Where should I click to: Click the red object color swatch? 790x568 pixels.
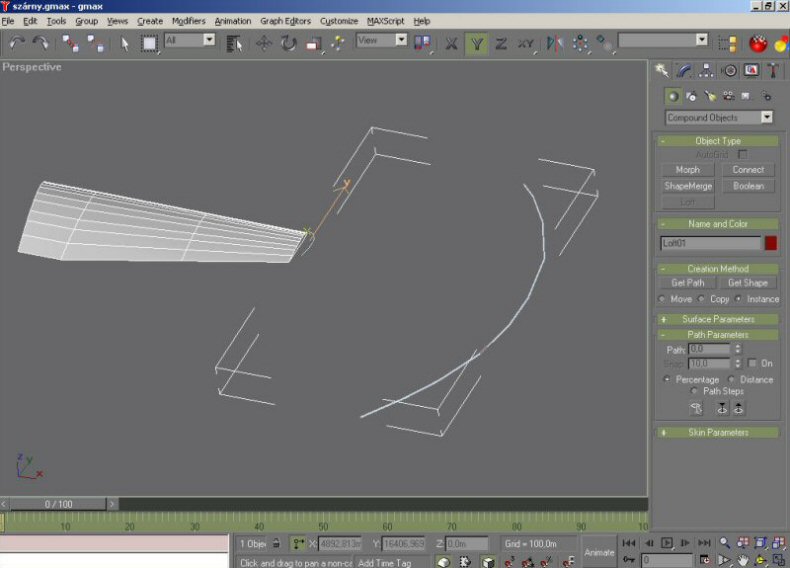tap(771, 243)
